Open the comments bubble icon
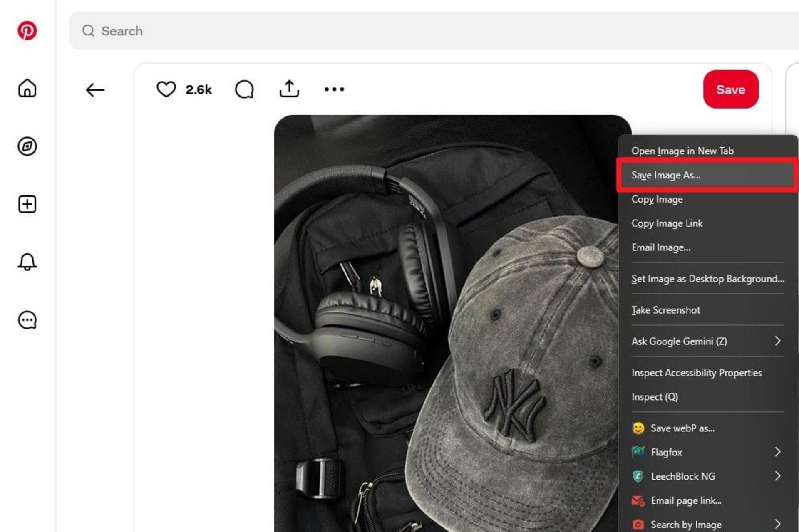 coord(244,89)
